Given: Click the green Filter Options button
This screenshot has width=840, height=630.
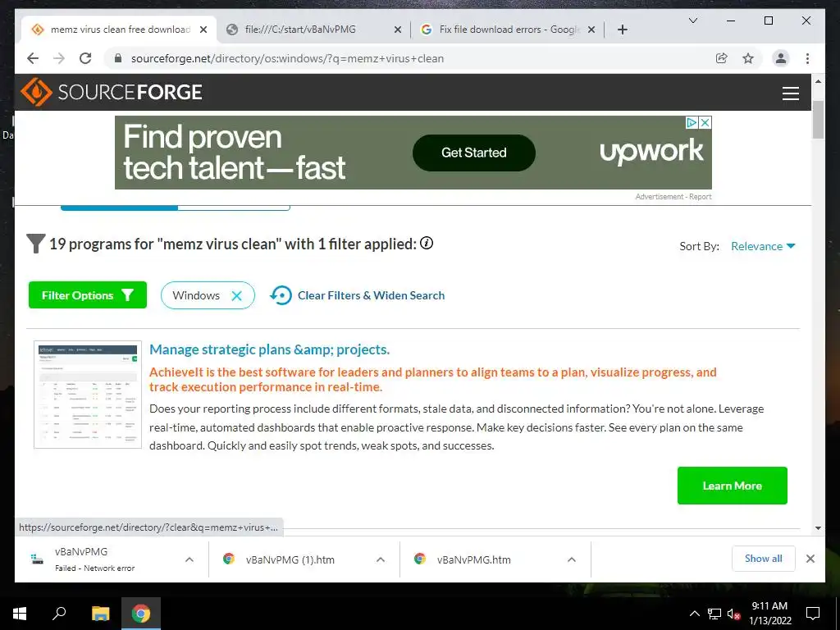Looking at the screenshot, I should point(87,295).
